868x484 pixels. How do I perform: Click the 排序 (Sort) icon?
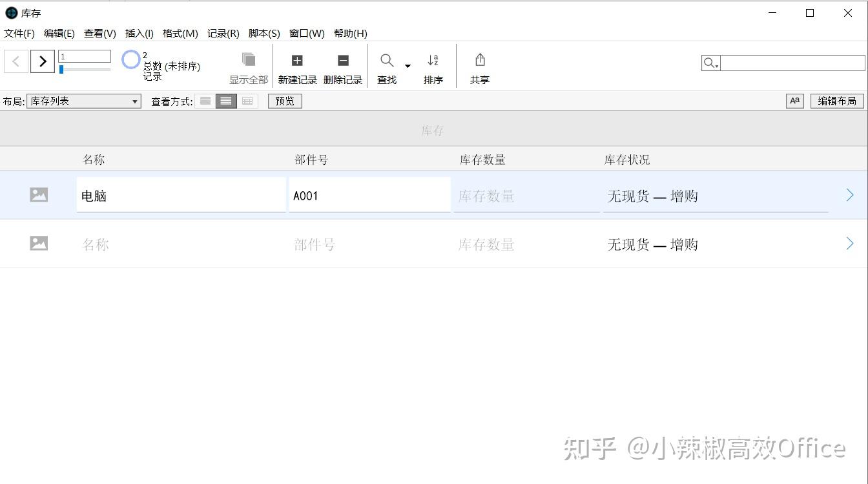pos(433,60)
